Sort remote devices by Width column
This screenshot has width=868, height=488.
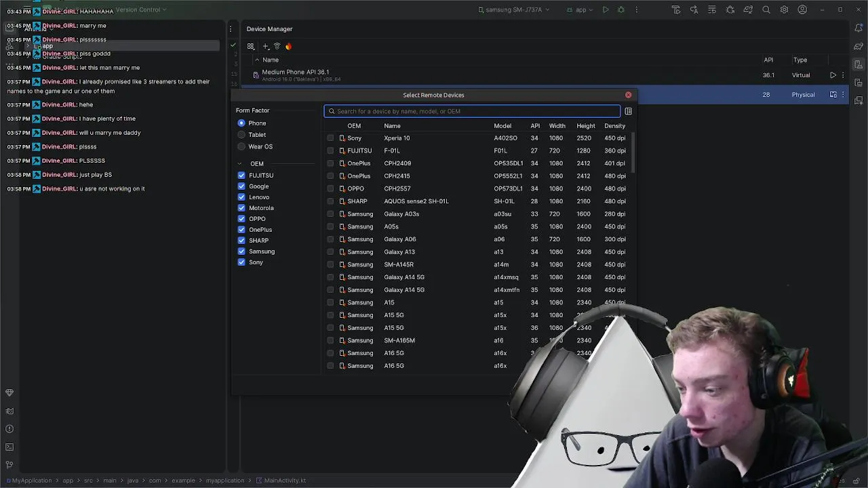point(557,126)
